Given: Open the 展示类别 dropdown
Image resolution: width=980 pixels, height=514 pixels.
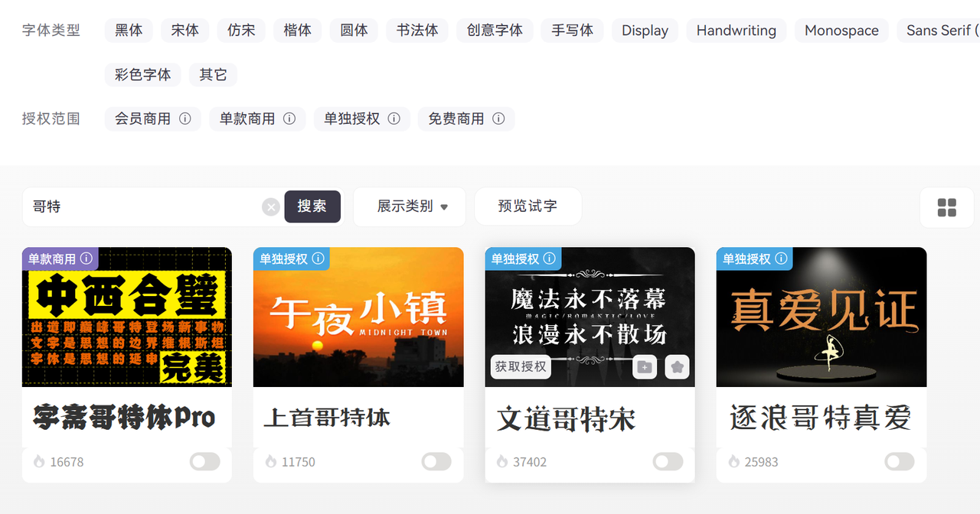Looking at the screenshot, I should 410,207.
